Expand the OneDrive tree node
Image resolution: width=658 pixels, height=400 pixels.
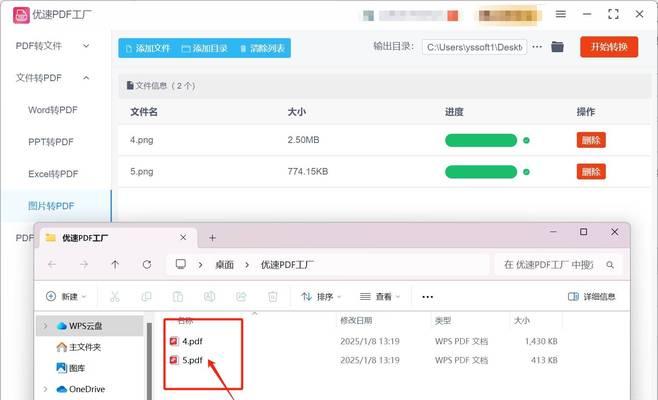pyautogui.click(x=45, y=389)
